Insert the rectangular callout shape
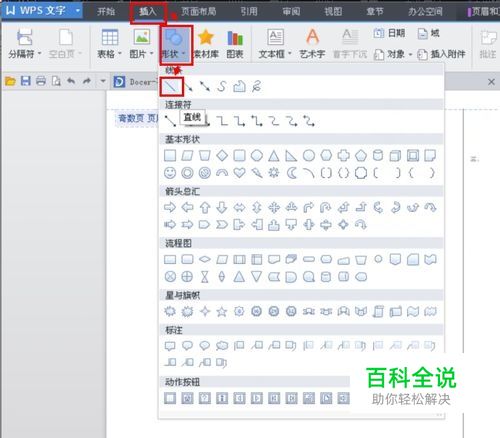The image size is (500, 438). (170, 346)
